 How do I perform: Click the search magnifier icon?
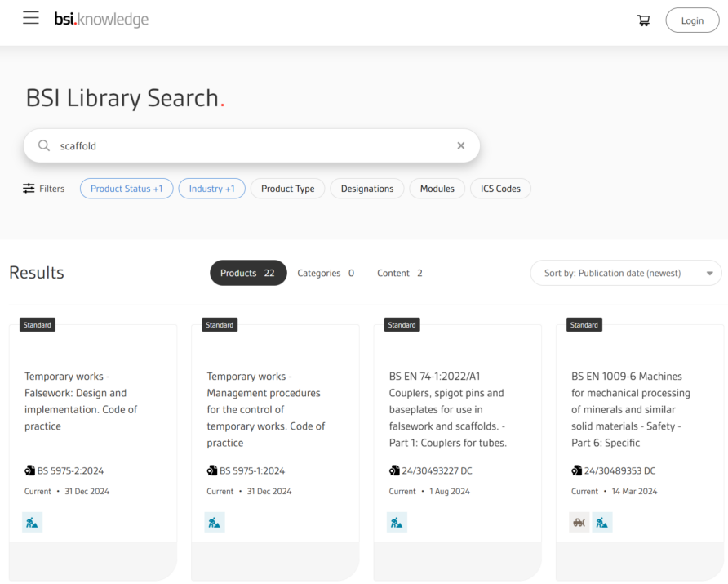[44, 146]
